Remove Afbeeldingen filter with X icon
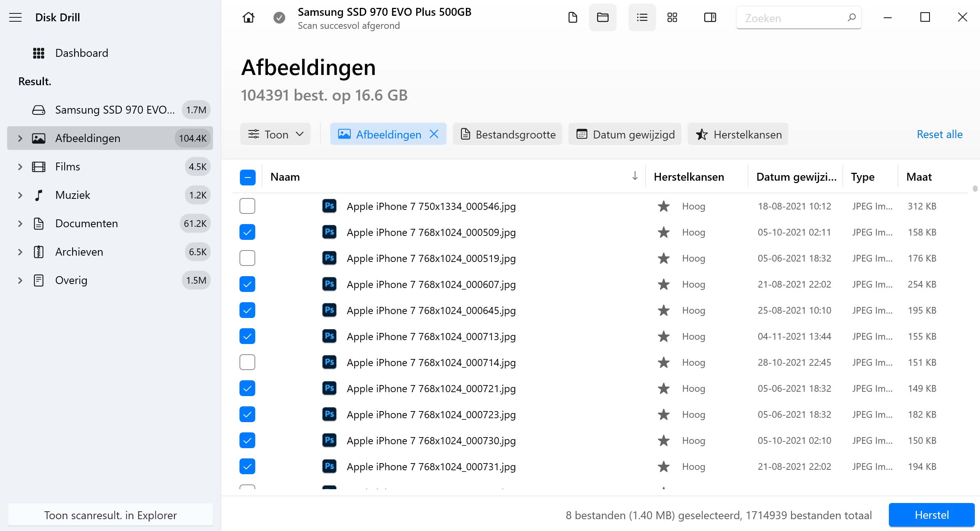Image resolution: width=980 pixels, height=531 pixels. coord(434,134)
